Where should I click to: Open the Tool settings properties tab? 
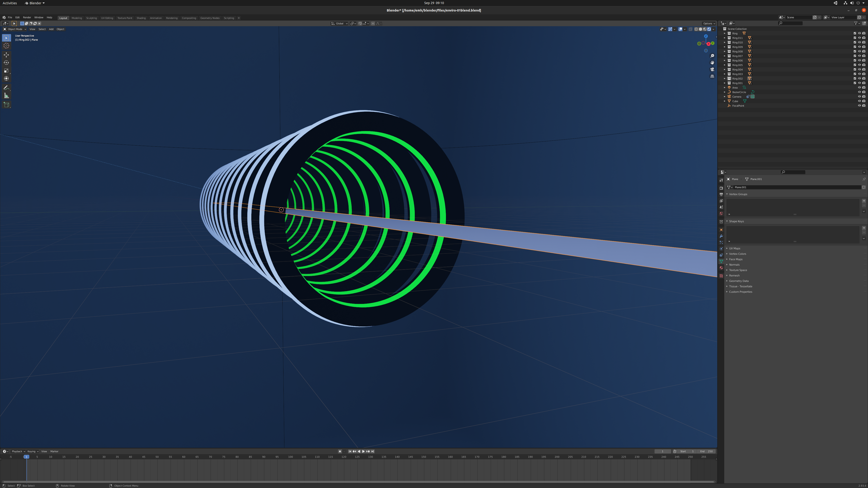coord(721,180)
